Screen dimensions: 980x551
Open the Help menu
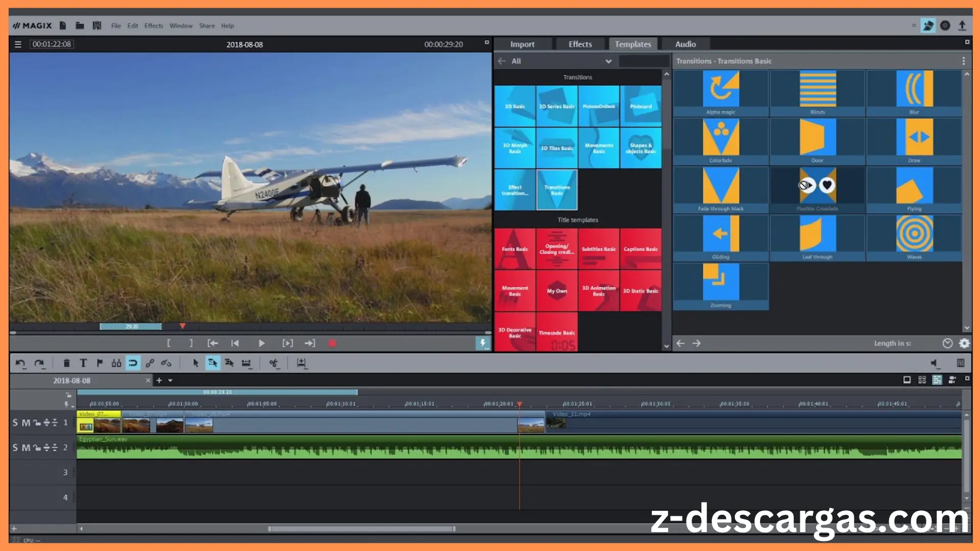click(x=227, y=26)
